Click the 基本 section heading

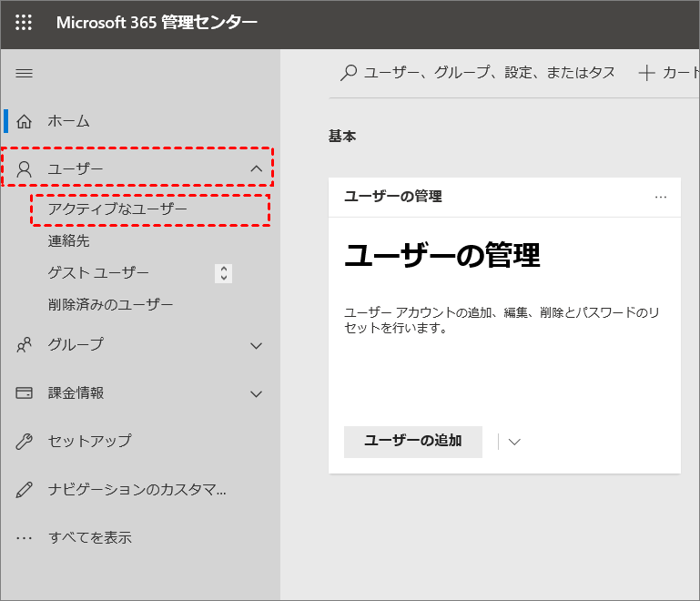click(342, 137)
